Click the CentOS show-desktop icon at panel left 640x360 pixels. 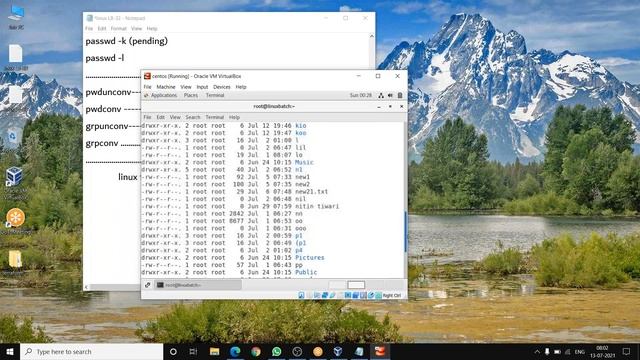[x=147, y=285]
